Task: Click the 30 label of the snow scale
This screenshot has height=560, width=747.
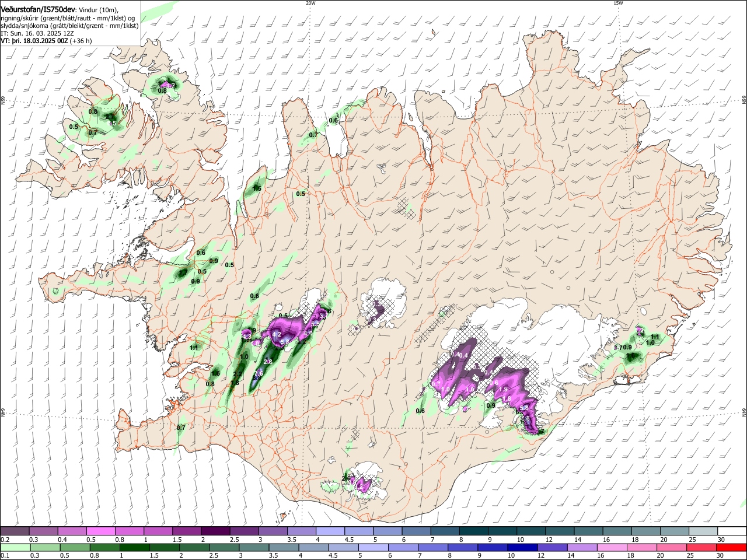Action: pyautogui.click(x=721, y=540)
